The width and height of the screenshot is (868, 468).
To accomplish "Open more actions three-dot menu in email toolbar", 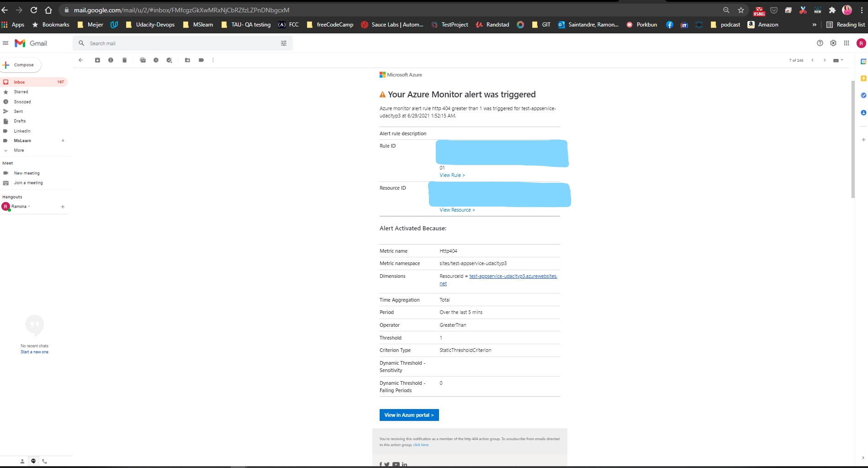I will click(x=213, y=60).
